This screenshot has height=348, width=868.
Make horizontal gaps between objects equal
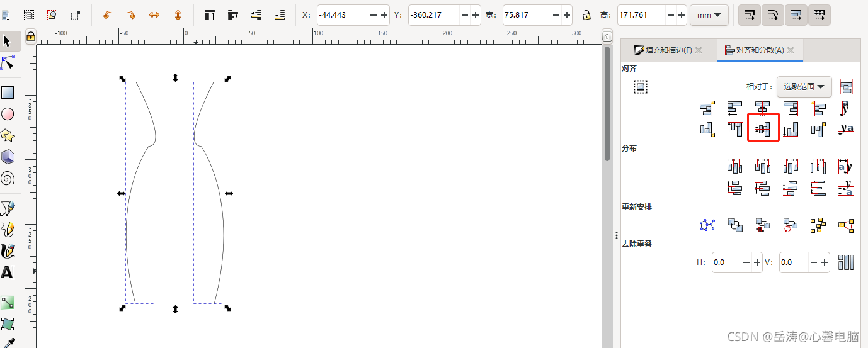818,166
